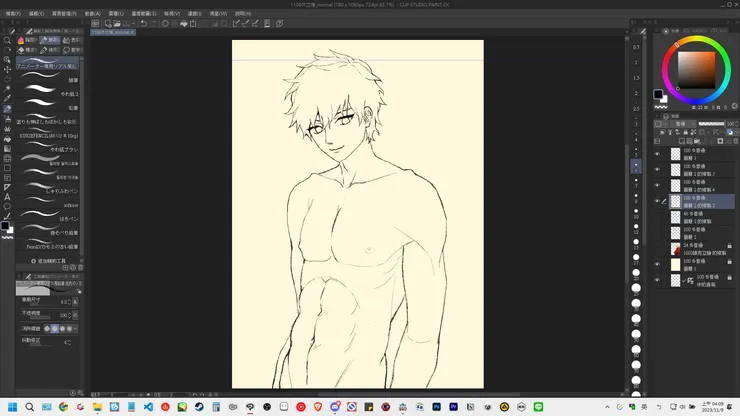740x416 pixels.
Task: Click the duplicate sub tool icon below the brush list
Action: point(73,268)
